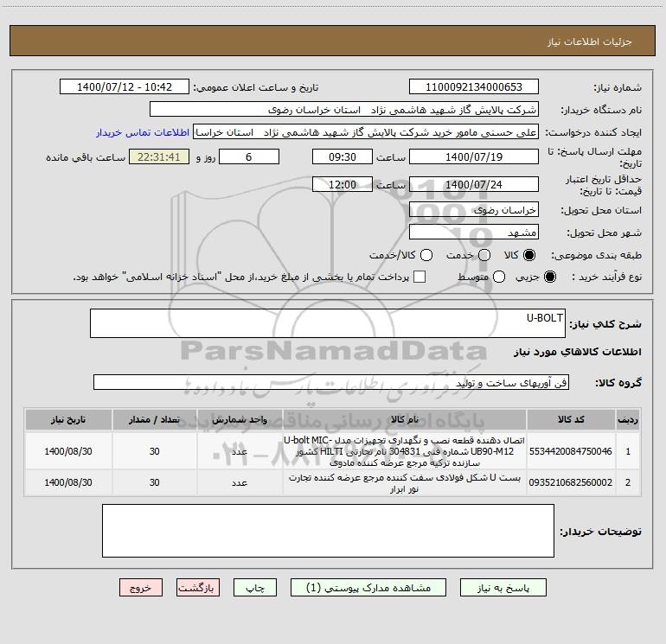Click the delivery province field خراسان رضوی
This screenshot has height=644, width=666.
point(474,210)
